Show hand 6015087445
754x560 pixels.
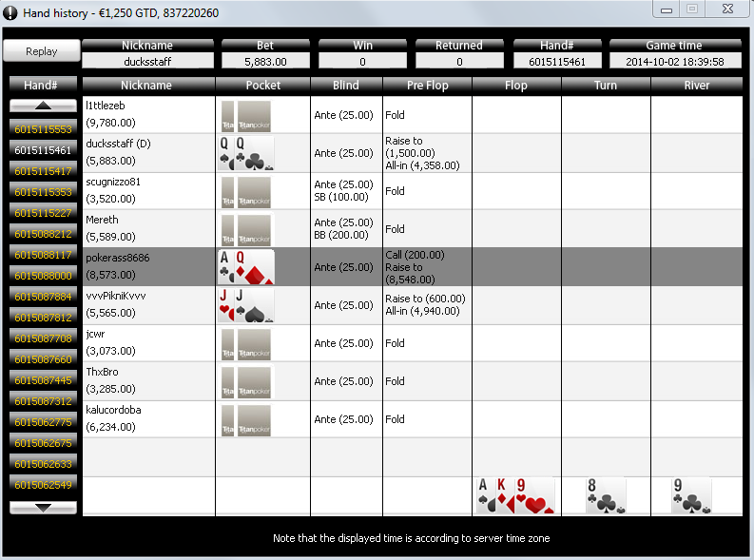(43, 379)
